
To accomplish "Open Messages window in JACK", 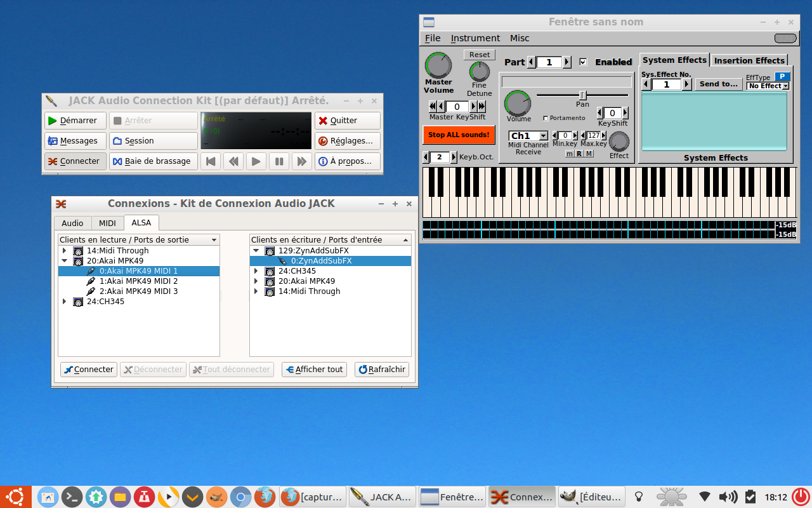I will [x=72, y=141].
